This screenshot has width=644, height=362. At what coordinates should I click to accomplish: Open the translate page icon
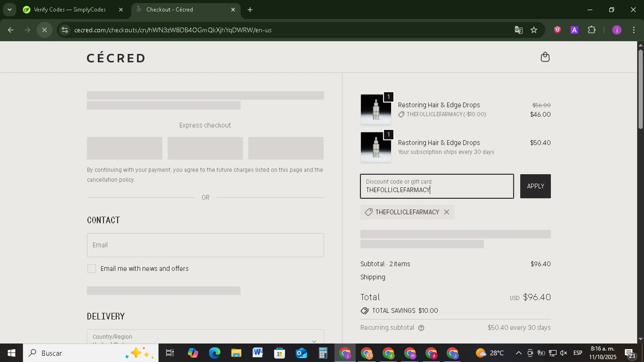(519, 30)
